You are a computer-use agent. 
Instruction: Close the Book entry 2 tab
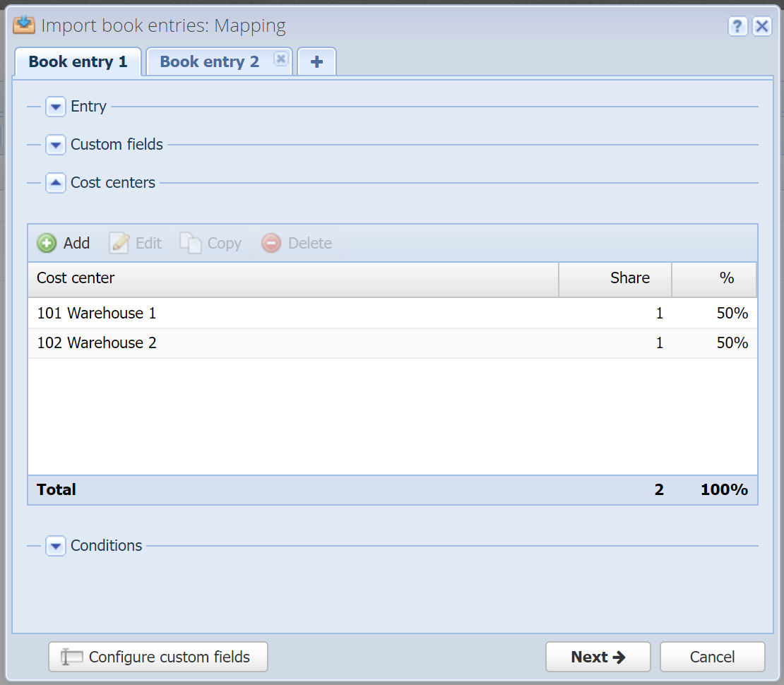(281, 59)
